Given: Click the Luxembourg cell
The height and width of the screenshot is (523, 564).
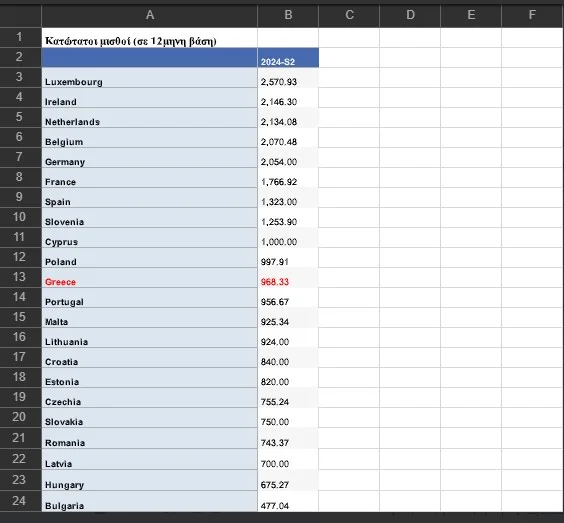Looking at the screenshot, I should click(150, 78).
